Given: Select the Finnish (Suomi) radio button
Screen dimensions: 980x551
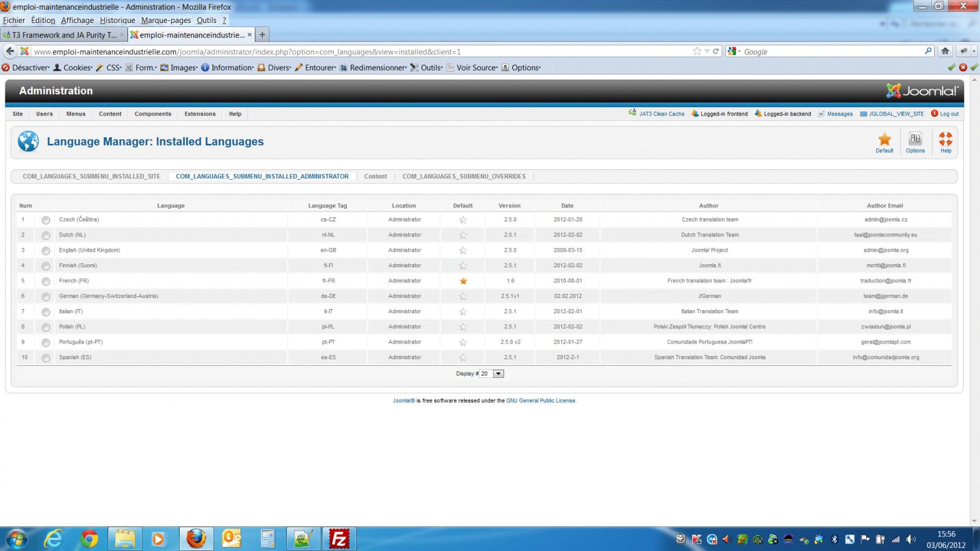Looking at the screenshot, I should coord(46,266).
